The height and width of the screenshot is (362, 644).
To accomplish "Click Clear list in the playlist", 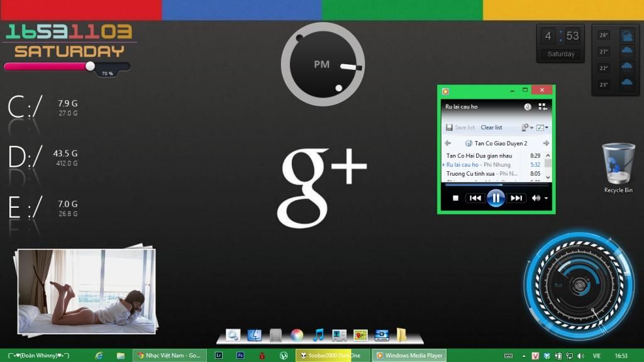I will [491, 128].
